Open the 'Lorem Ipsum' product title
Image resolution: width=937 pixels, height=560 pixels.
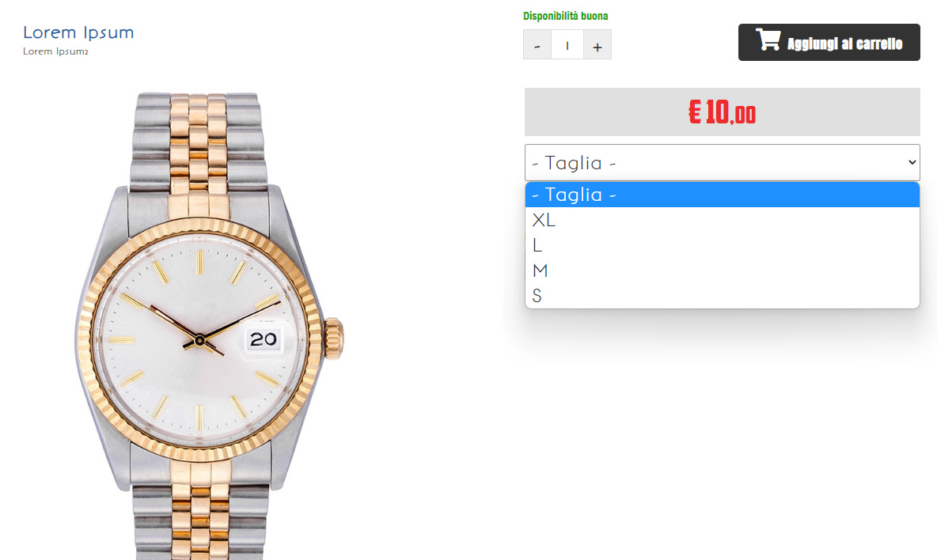click(78, 32)
